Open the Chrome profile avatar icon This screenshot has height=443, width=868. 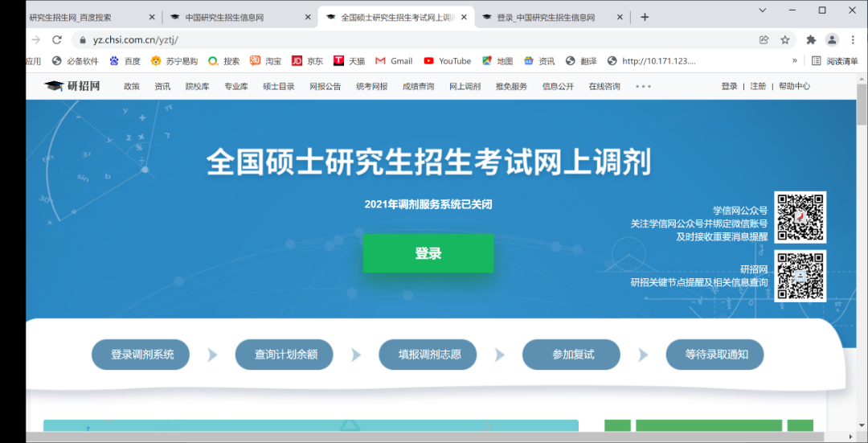(x=832, y=40)
